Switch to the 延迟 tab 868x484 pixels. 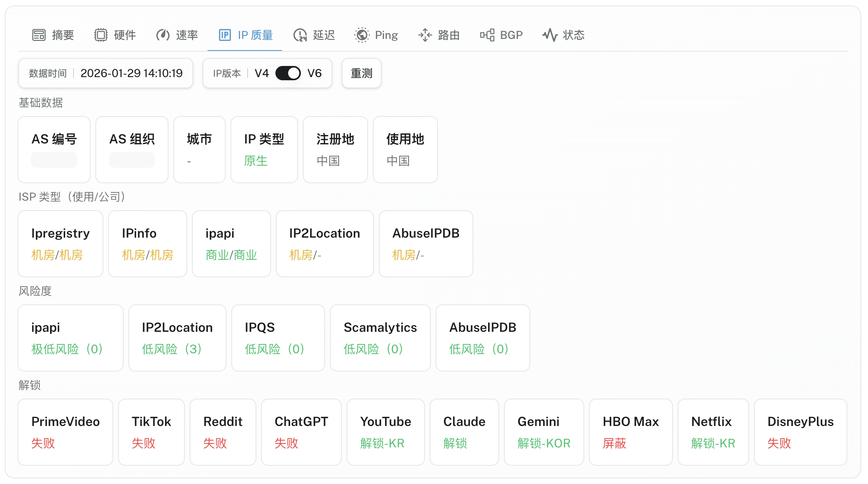[x=324, y=35]
